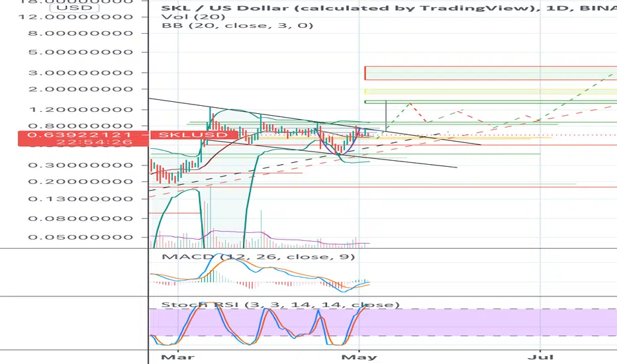Image resolution: width=617 pixels, height=364 pixels.
Task: Click the 0.08000000 price axis label
Action: (x=81, y=218)
